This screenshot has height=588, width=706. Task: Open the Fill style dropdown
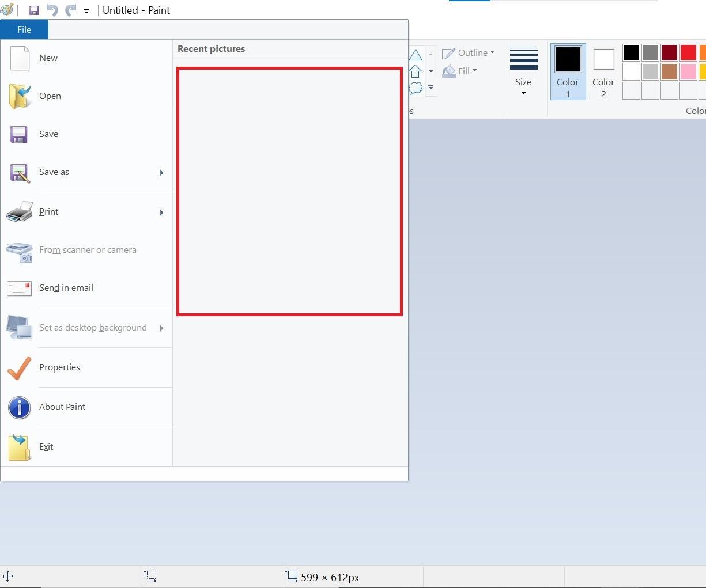click(x=460, y=71)
